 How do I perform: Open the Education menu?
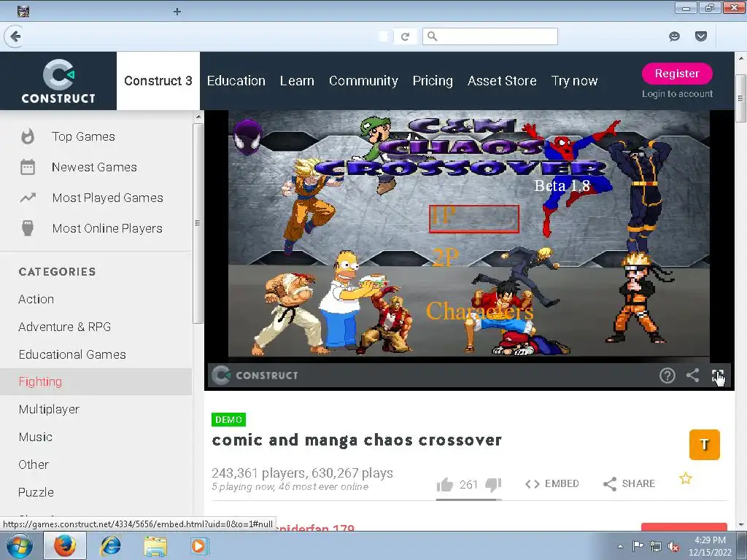(236, 81)
